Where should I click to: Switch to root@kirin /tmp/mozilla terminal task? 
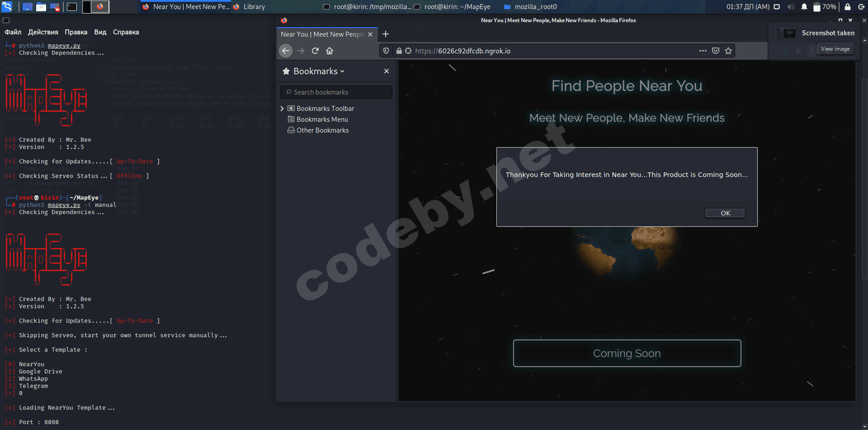(x=367, y=7)
